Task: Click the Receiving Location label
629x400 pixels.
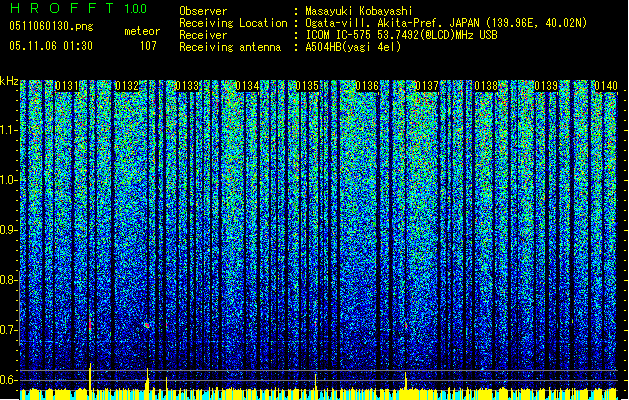Action: point(233,23)
